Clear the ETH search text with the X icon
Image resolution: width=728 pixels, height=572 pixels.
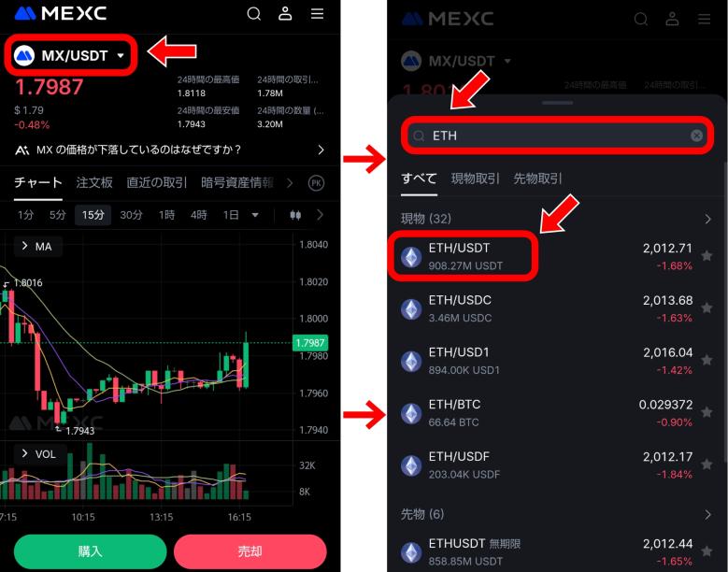tap(696, 136)
